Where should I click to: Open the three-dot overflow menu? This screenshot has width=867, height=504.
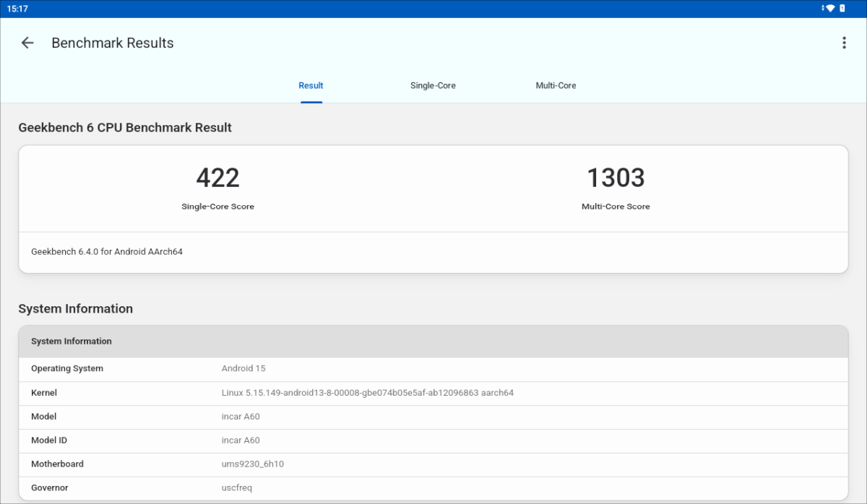[x=844, y=43]
